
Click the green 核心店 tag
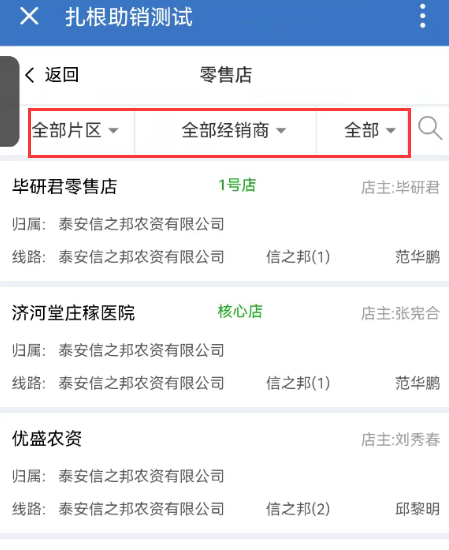(240, 311)
